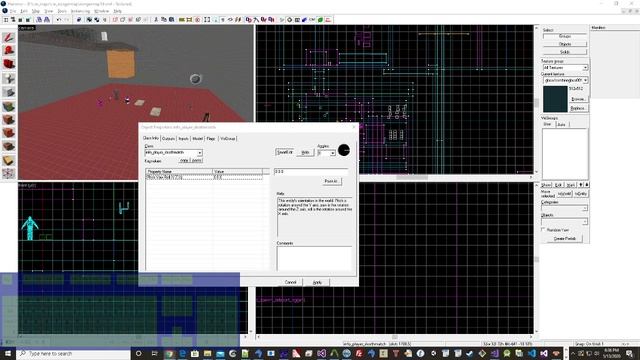Image resolution: width=640 pixels, height=360 pixels.
Task: Expand the Class dropdown in Object Properties
Action: pos(200,153)
